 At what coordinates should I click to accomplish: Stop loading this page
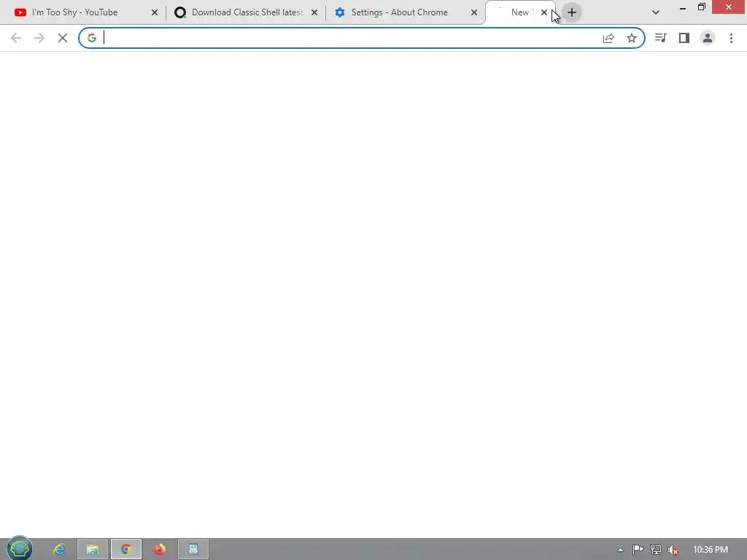pyautogui.click(x=63, y=38)
